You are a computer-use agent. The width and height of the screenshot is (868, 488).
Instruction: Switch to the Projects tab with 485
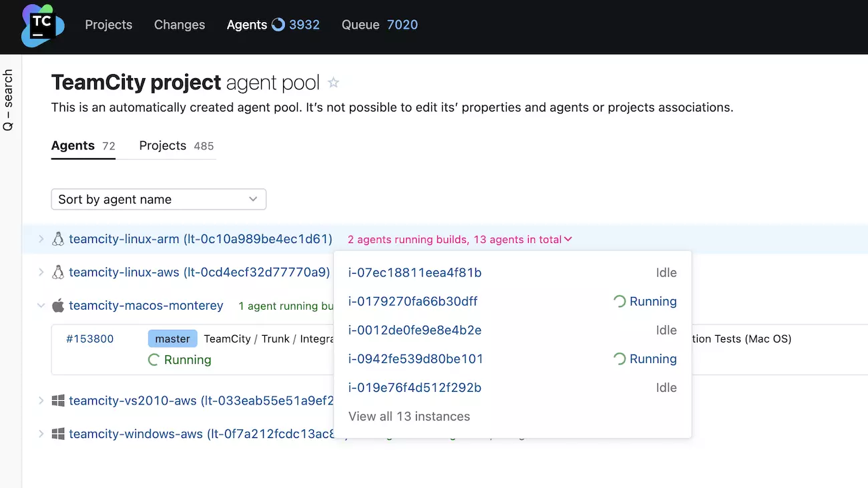click(176, 146)
